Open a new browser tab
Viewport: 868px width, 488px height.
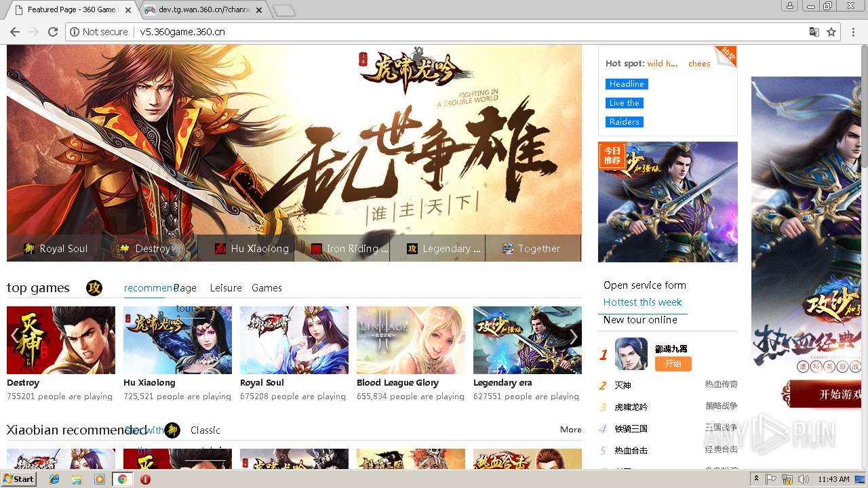pyautogui.click(x=283, y=10)
